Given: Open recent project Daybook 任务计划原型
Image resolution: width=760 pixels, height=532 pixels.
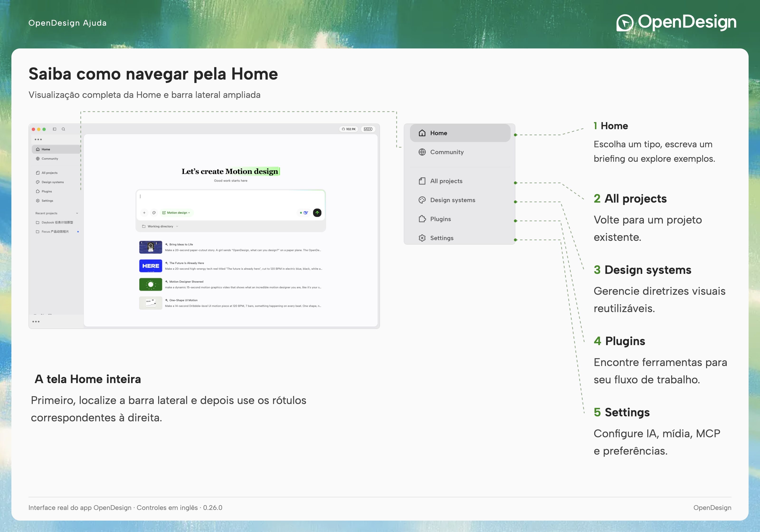Looking at the screenshot, I should coord(56,223).
